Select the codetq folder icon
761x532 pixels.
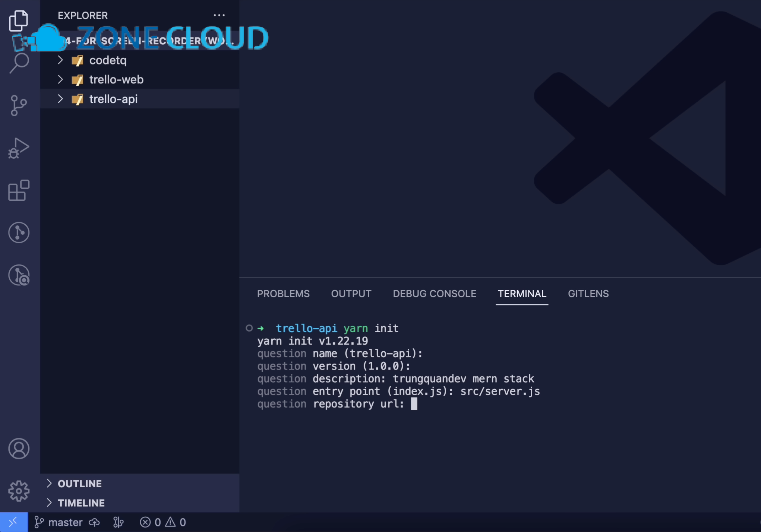click(78, 60)
